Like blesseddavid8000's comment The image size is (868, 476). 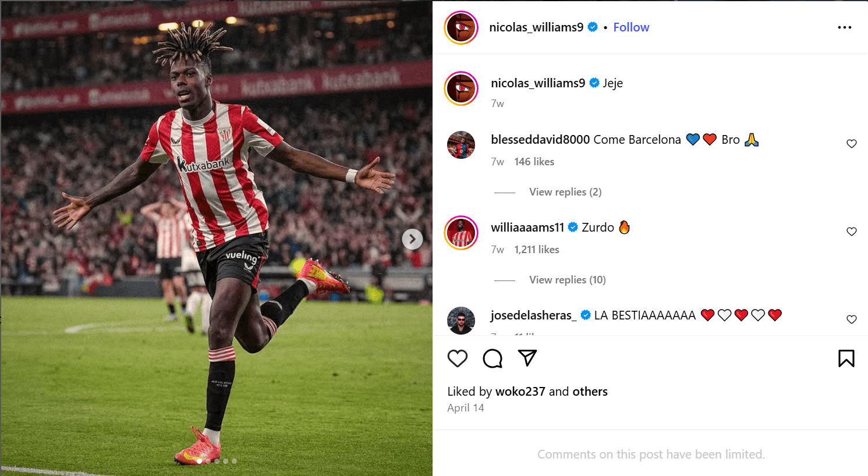pyautogui.click(x=852, y=144)
